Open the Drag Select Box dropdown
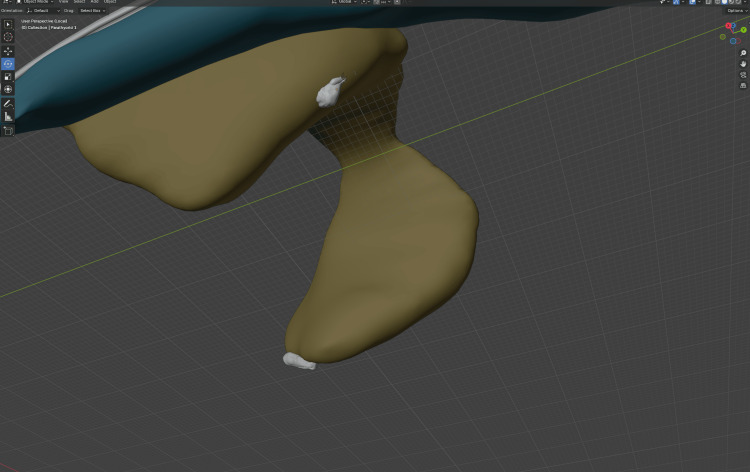The width and height of the screenshot is (750, 472). 92,11
